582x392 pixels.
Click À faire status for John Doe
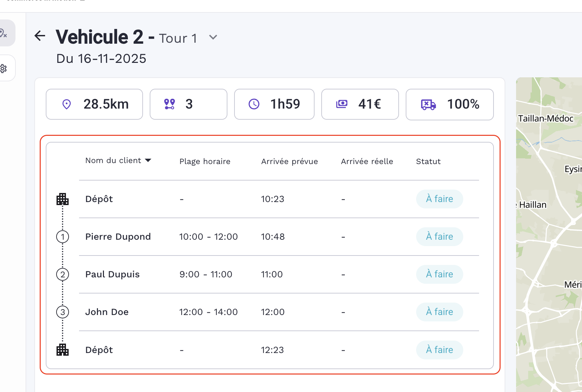pyautogui.click(x=439, y=312)
